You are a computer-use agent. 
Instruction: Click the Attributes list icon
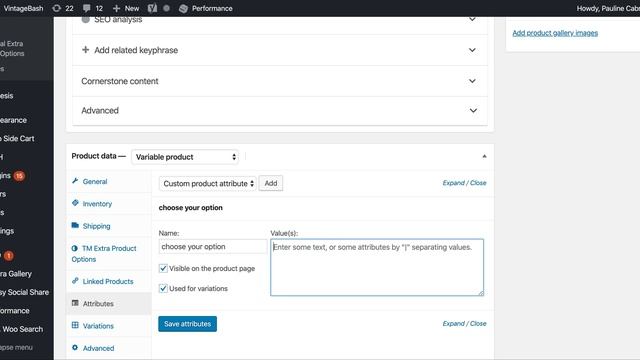click(x=75, y=303)
